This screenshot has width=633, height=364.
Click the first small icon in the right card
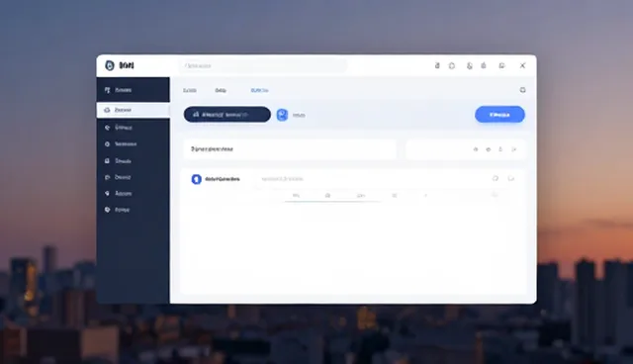[476, 149]
